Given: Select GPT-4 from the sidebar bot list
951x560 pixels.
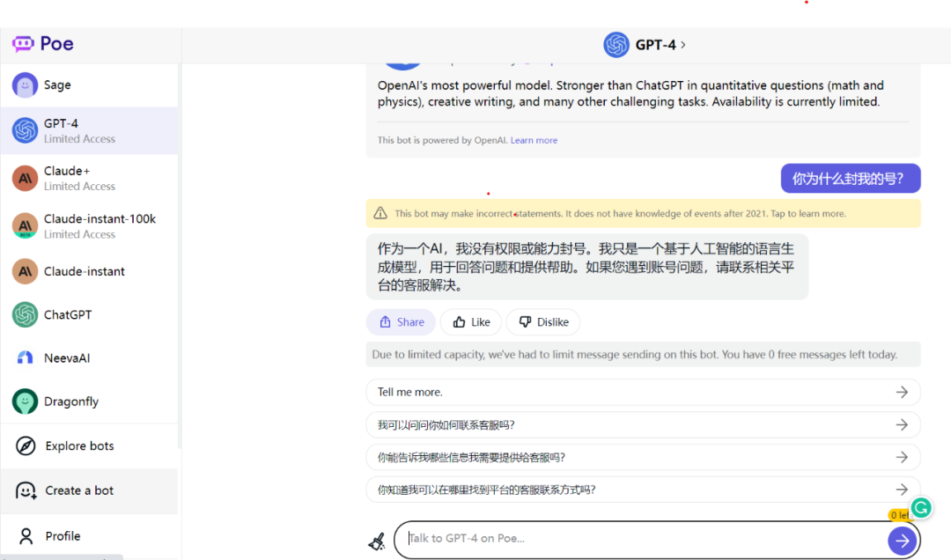Looking at the screenshot, I should (x=25, y=130).
